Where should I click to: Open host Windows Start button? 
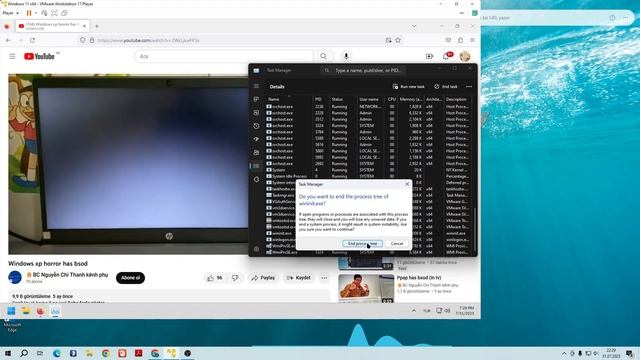pos(8,353)
